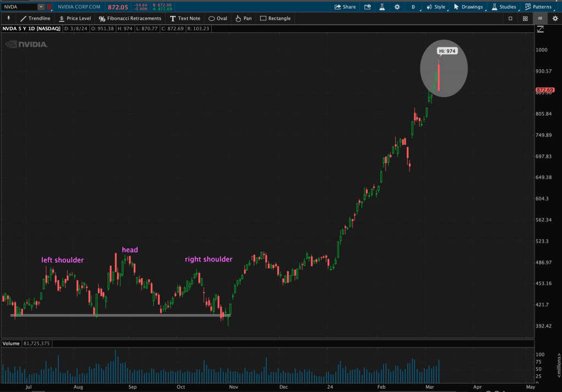Open chart settings gear in top toolbar
This screenshot has height=392, width=562.
[x=397, y=7]
